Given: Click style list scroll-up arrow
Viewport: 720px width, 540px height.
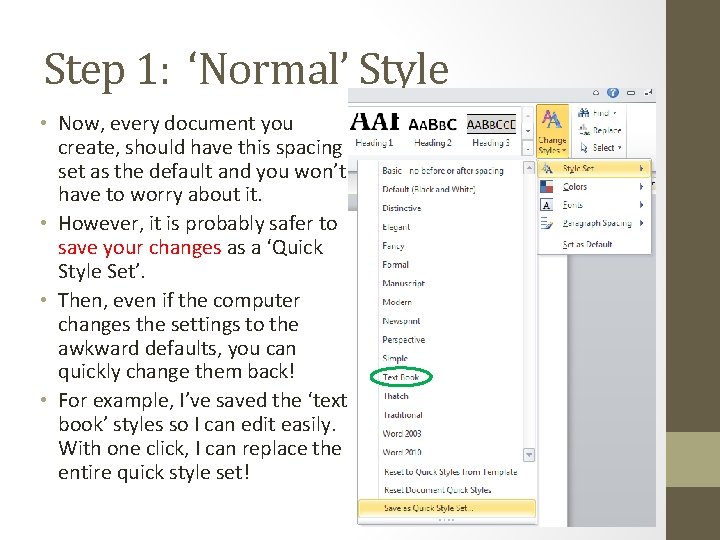Looking at the screenshot, I should click(529, 168).
